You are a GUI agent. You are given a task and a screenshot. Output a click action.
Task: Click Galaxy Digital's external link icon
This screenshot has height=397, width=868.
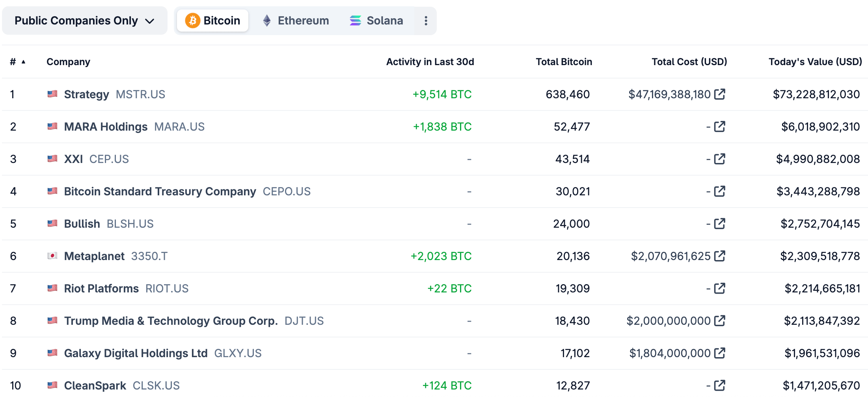(x=720, y=353)
